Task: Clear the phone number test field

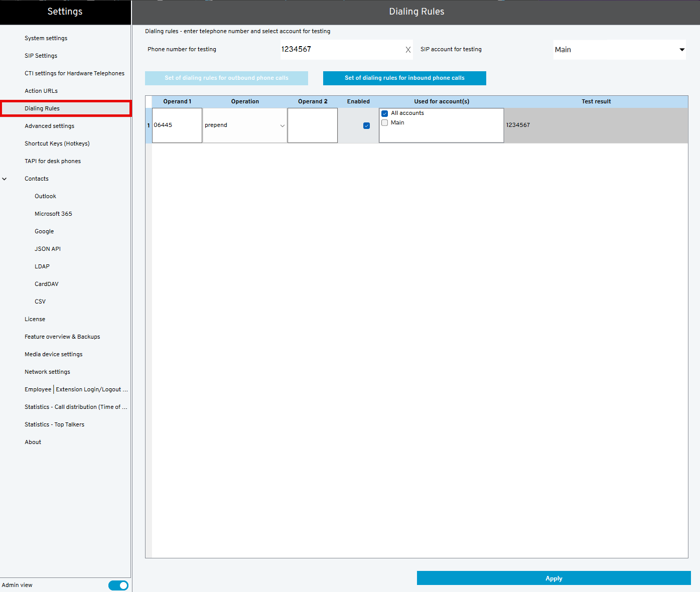Action: tap(408, 50)
